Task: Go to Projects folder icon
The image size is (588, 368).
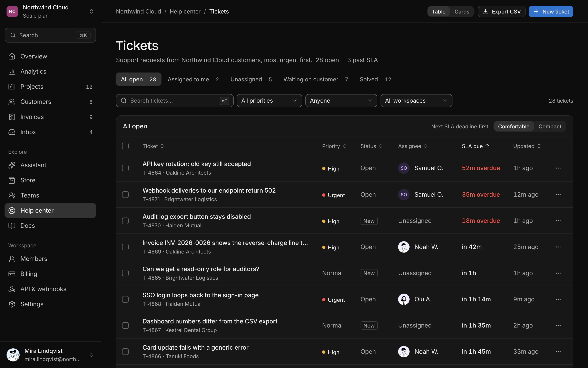Action: coord(12,86)
